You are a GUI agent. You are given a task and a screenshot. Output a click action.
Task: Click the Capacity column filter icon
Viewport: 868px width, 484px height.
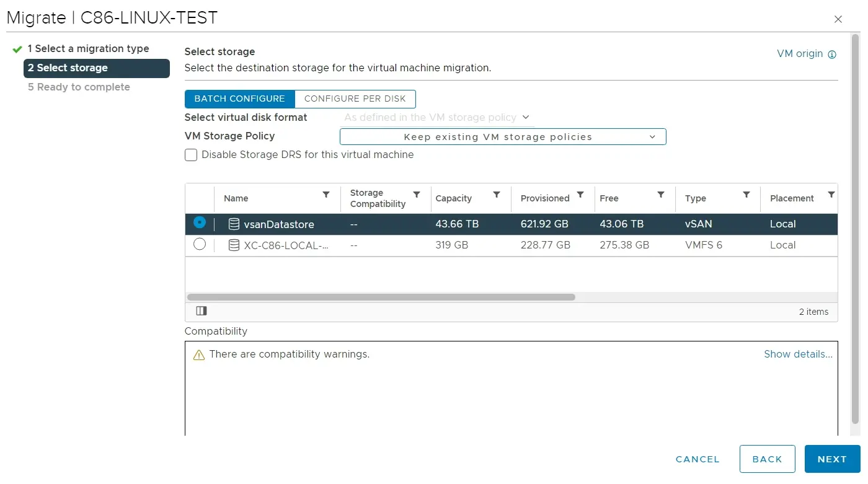(x=497, y=195)
